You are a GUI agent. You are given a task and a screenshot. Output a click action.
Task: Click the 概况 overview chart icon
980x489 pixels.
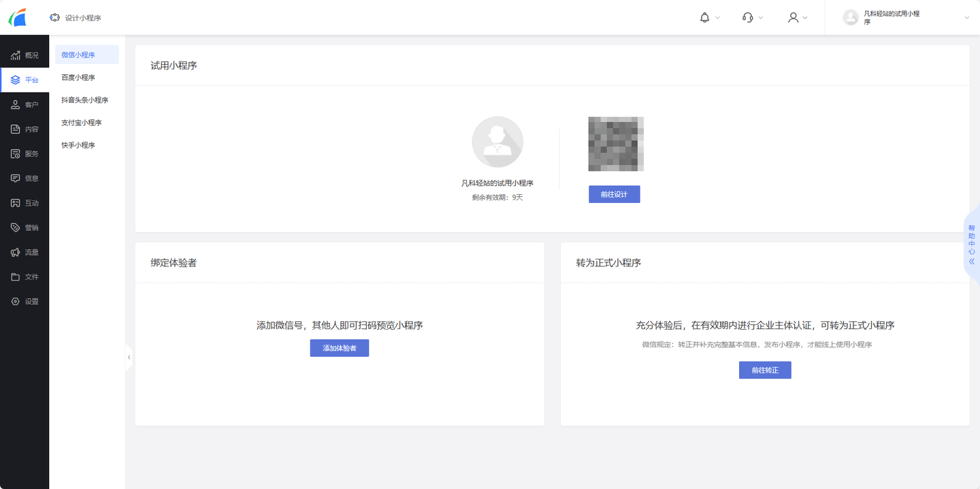click(x=16, y=55)
